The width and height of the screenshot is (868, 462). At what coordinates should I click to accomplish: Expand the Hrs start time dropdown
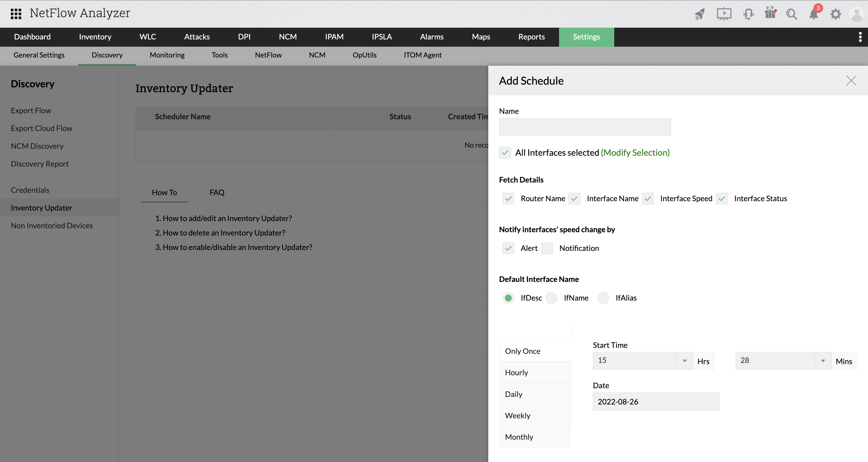click(684, 361)
